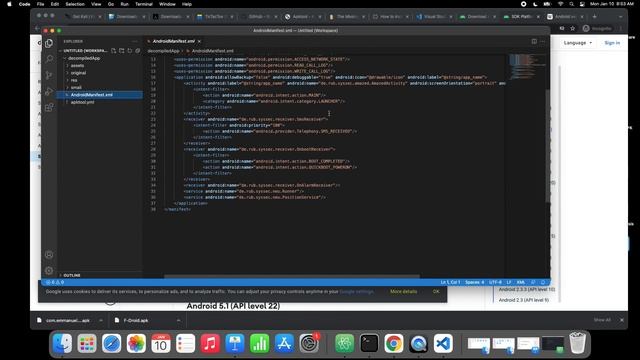This screenshot has height=360, width=640.
Task: Open the Selection menu
Action: pos(75,4)
